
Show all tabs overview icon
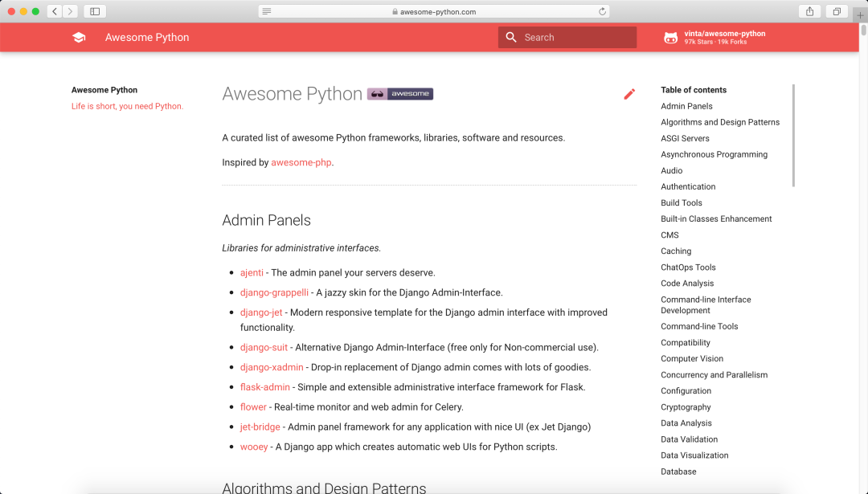pos(837,11)
